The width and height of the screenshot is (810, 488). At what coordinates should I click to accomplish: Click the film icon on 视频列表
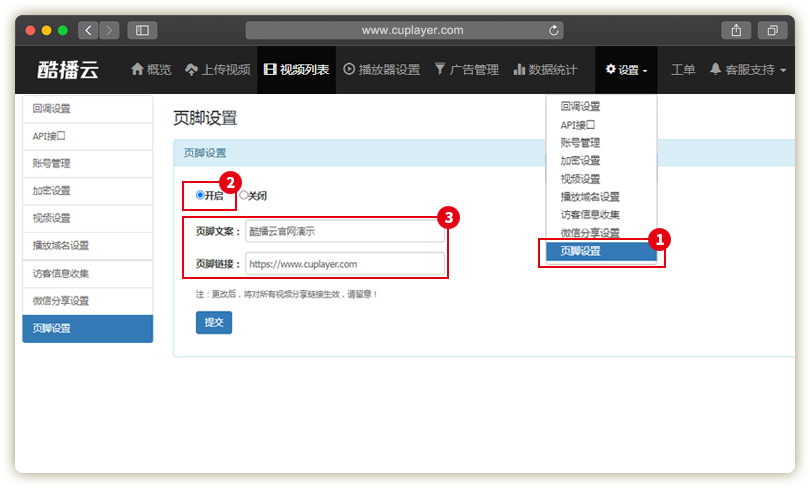pyautogui.click(x=270, y=70)
